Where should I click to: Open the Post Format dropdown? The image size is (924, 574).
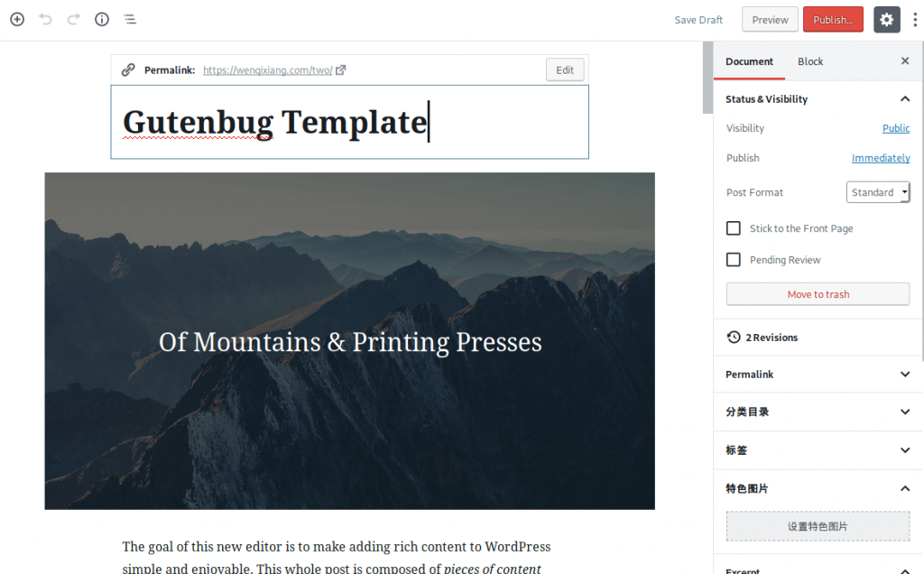pos(878,192)
